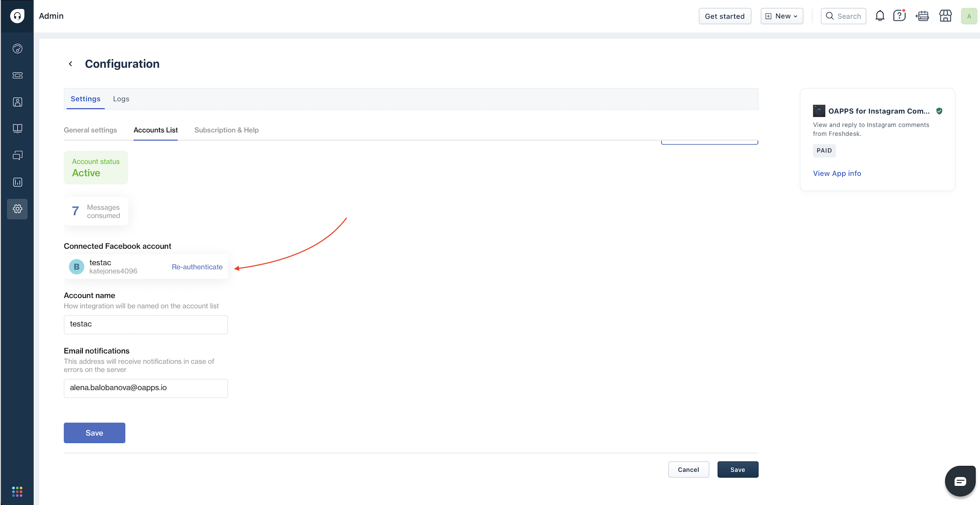Open the Admin gear icon in sidebar

17,209
